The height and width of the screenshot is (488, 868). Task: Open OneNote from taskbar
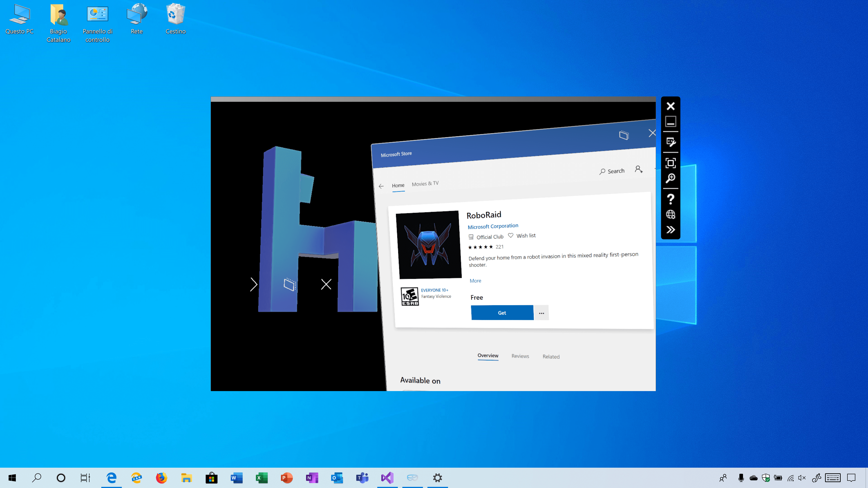coord(312,478)
